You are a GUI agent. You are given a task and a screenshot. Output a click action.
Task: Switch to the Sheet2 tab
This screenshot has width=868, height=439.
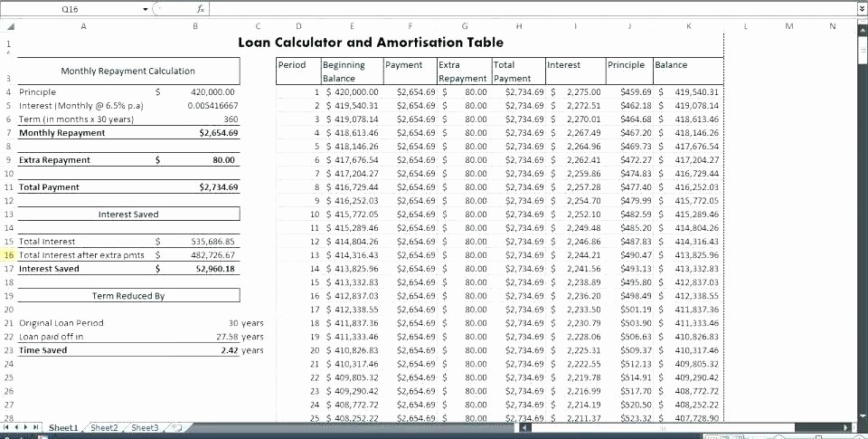104,427
